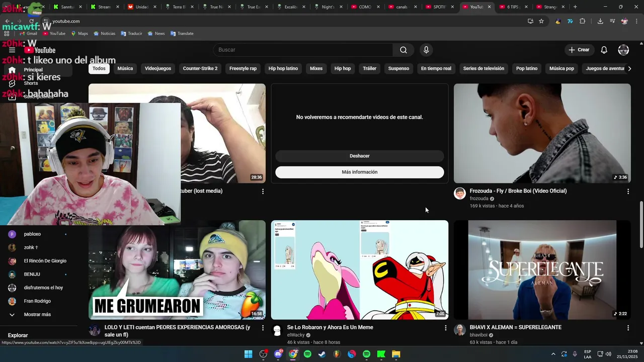Viewport: 644px width, 362px height.
Task: Play the ME GRUMEARON video thumbnail
Action: [177, 270]
